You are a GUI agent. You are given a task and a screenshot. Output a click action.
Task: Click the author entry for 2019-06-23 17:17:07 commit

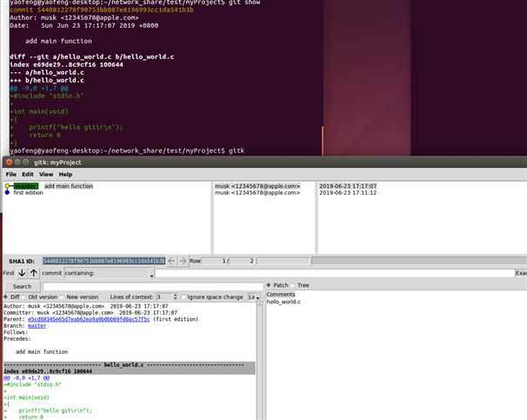click(257, 186)
